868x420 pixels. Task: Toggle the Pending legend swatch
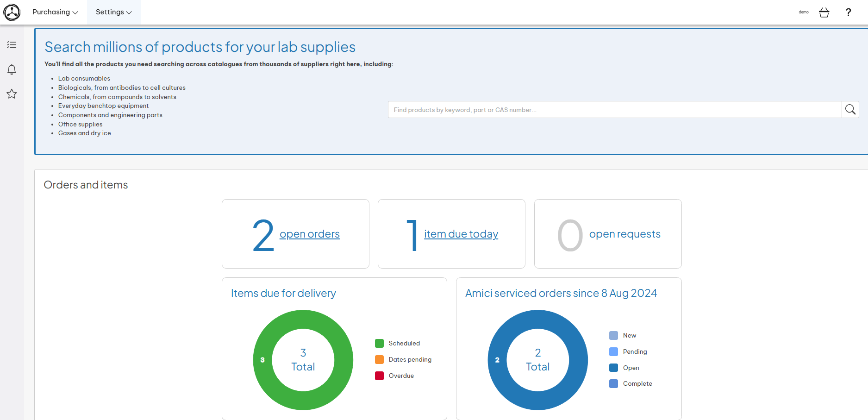coord(613,351)
